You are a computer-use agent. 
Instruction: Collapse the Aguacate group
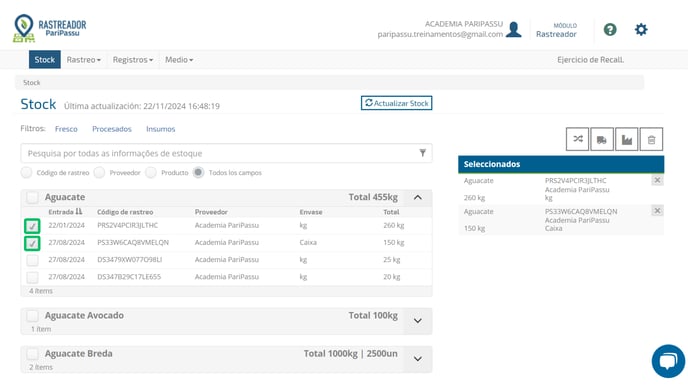coord(418,197)
